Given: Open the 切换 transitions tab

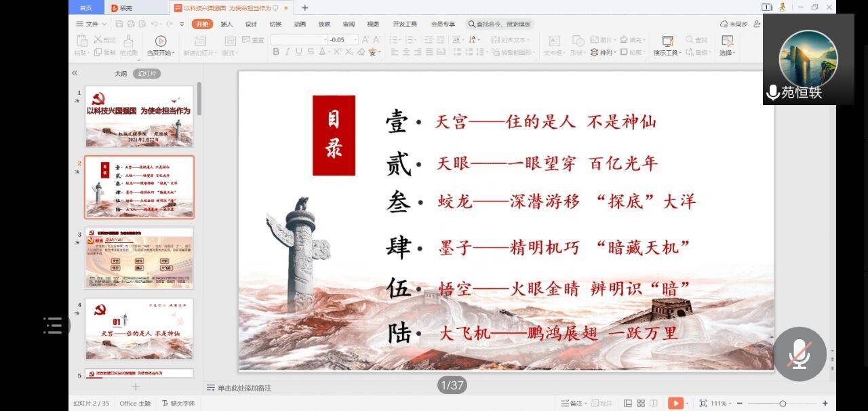Looking at the screenshot, I should click(275, 24).
